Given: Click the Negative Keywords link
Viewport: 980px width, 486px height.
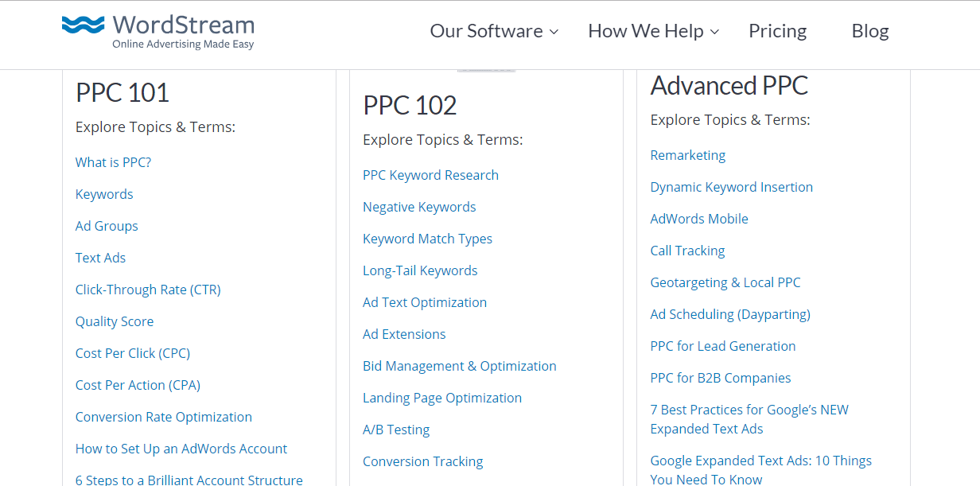Looking at the screenshot, I should (x=419, y=206).
